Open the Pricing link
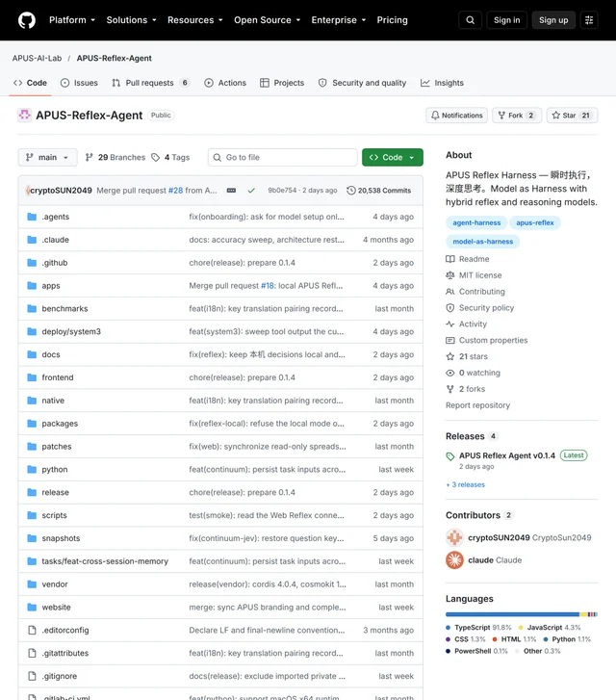 (392, 20)
